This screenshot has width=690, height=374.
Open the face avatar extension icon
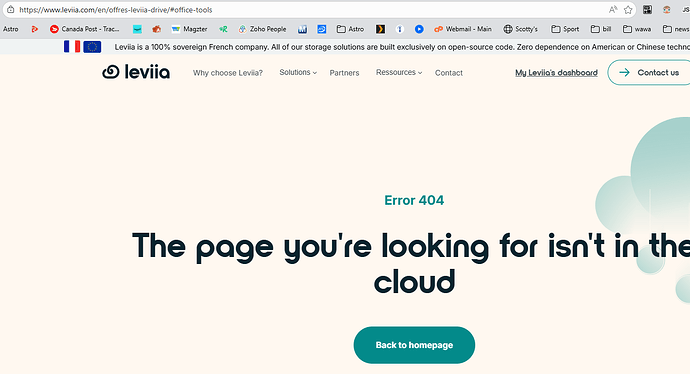click(667, 9)
